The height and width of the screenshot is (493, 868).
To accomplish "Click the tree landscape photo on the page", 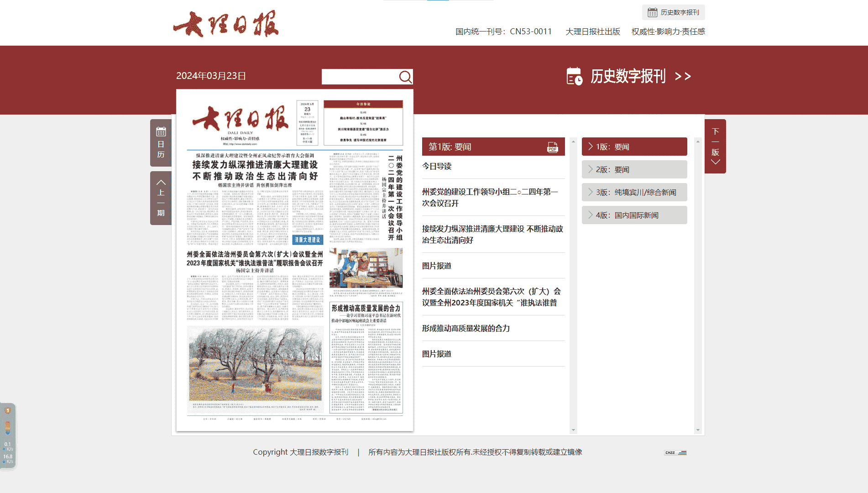I will click(255, 364).
